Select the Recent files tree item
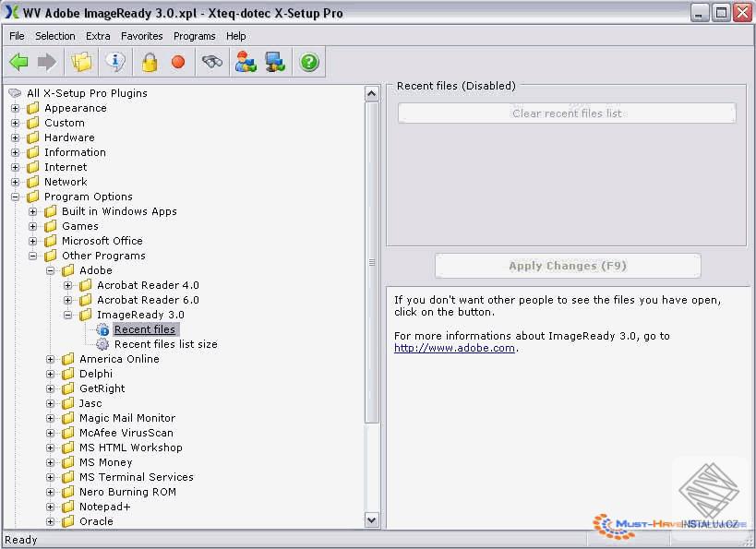756x549 pixels. (145, 329)
